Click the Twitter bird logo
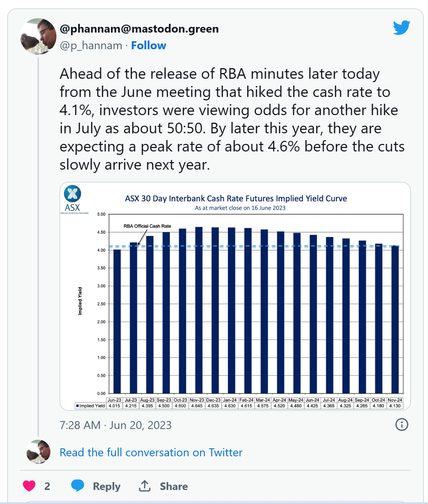The height and width of the screenshot is (504, 428). (401, 27)
